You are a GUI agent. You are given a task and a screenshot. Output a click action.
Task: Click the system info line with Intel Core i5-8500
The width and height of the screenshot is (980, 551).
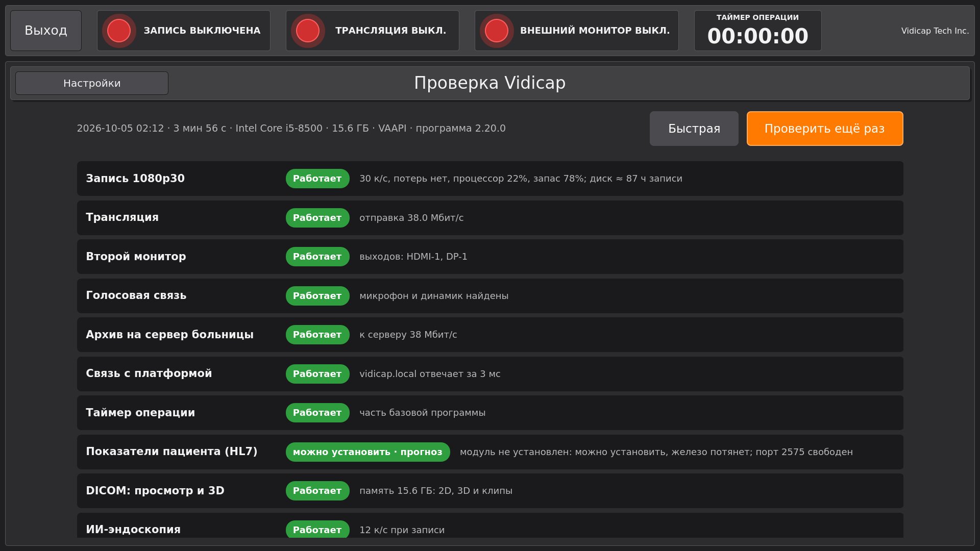291,129
